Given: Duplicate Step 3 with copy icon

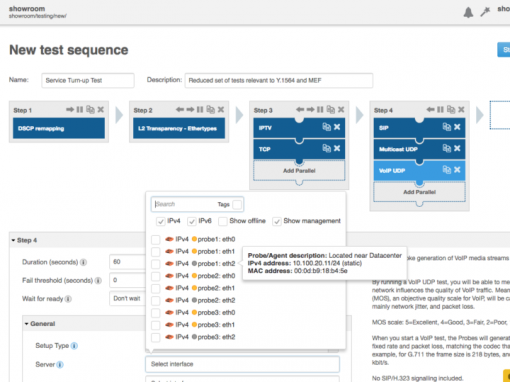Looking at the screenshot, I should [331, 109].
